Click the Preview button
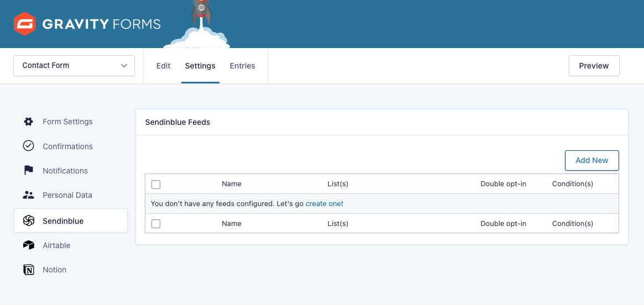644x305 pixels. tap(594, 66)
